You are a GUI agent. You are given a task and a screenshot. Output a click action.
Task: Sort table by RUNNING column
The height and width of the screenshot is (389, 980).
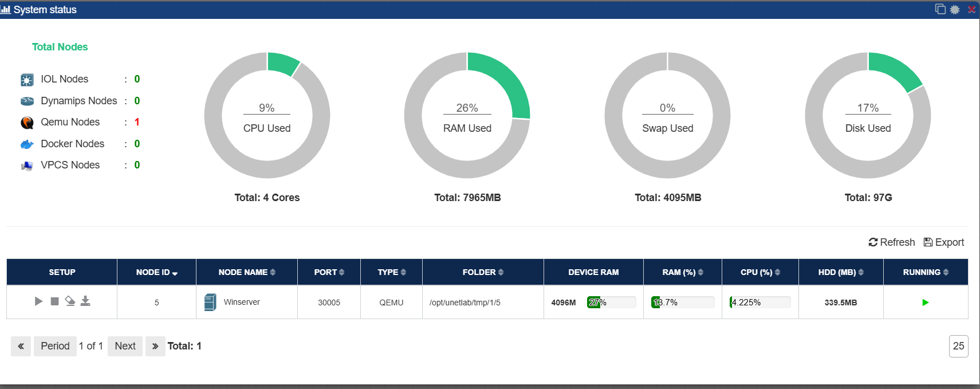(926, 272)
